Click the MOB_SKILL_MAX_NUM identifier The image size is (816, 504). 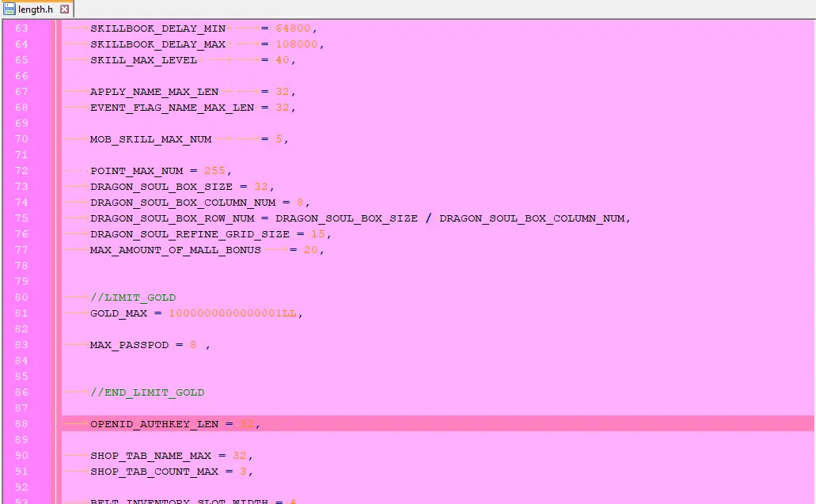click(x=150, y=139)
